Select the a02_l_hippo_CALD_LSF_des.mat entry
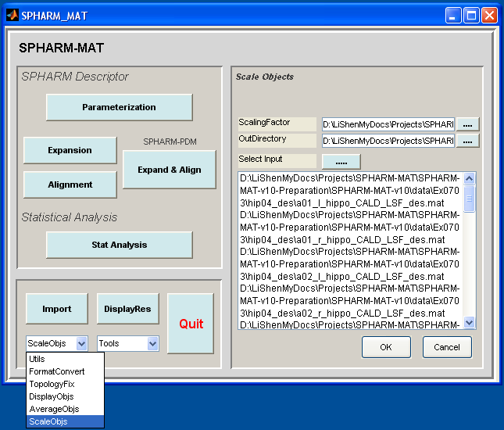The height and width of the screenshot is (430, 504). point(350,263)
